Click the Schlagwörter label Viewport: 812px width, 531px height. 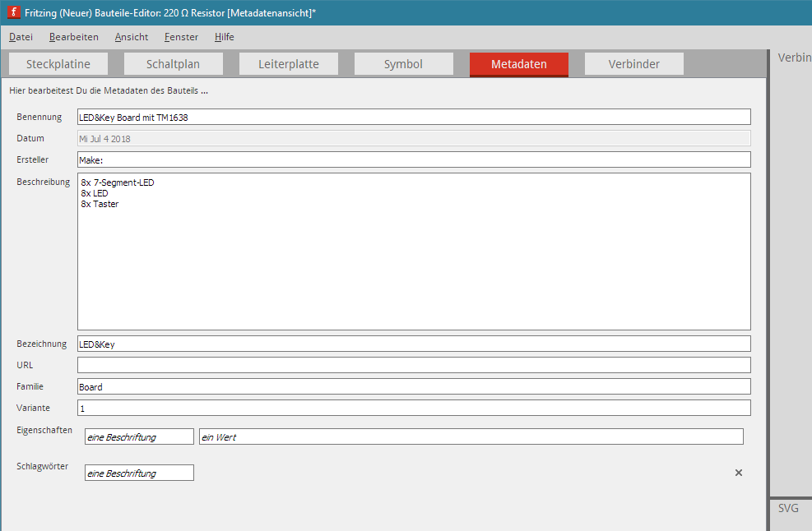[42, 466]
